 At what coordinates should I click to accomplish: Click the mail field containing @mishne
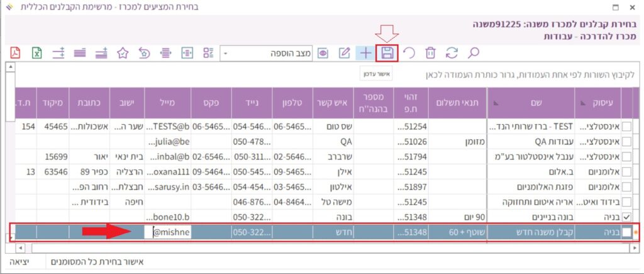[x=171, y=232]
